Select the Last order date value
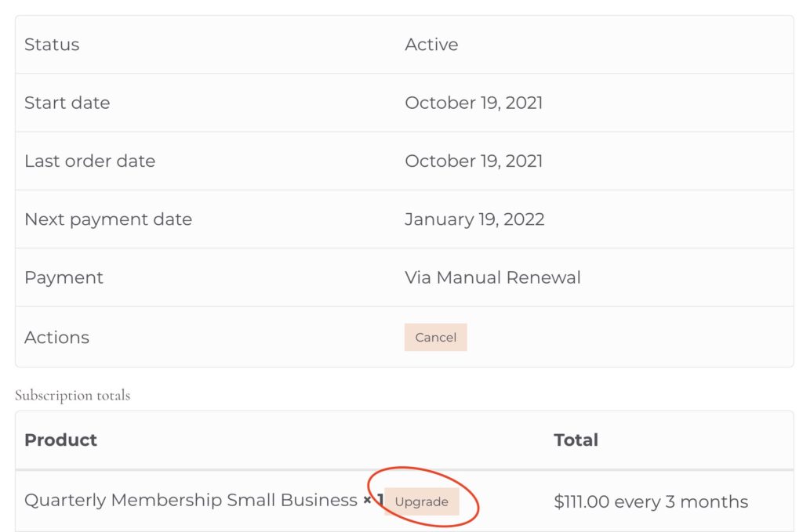The image size is (803, 532). tap(474, 161)
